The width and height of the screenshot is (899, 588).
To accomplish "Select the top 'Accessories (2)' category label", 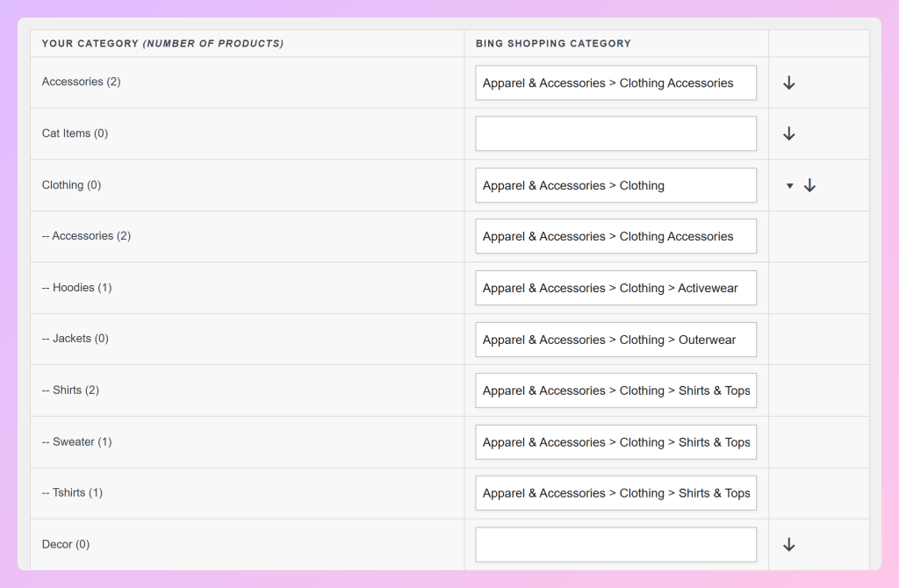I will tap(81, 82).
